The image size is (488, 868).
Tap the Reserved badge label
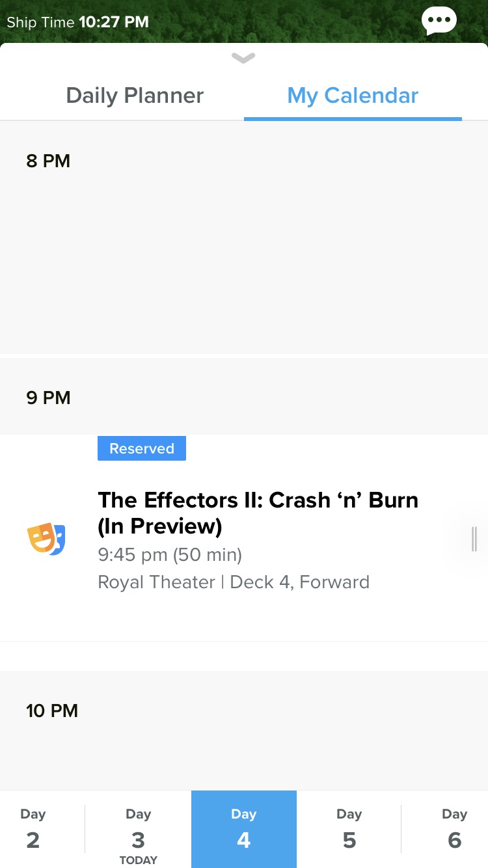click(142, 448)
